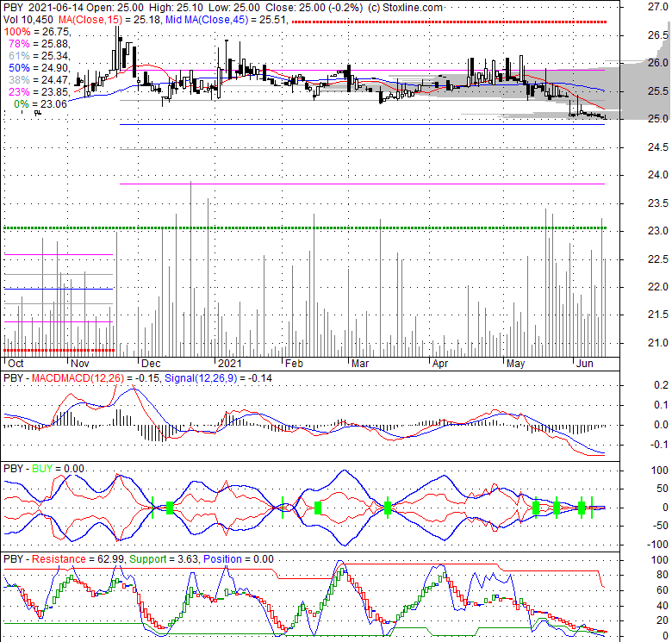
Task: Click the May label on time axis
Action: coord(515,364)
